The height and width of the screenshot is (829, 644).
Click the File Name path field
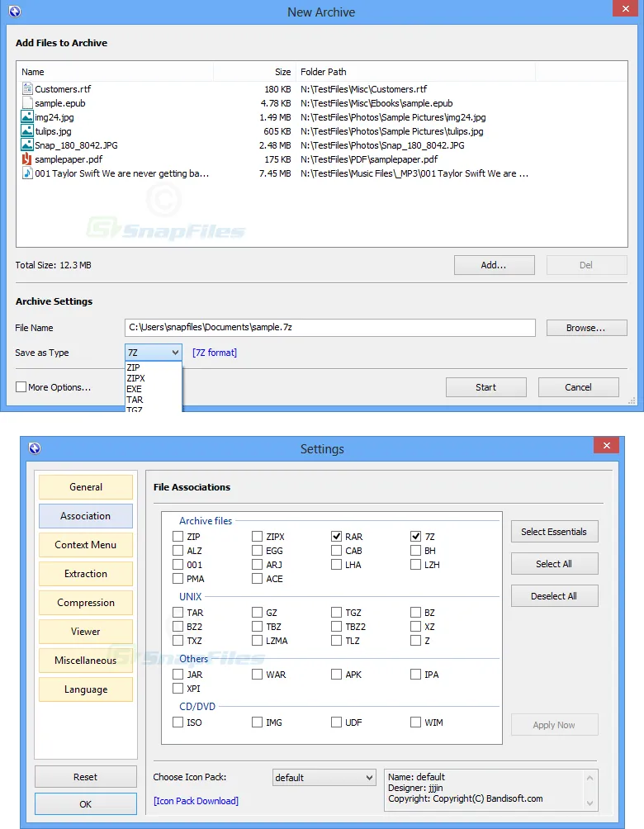(330, 328)
